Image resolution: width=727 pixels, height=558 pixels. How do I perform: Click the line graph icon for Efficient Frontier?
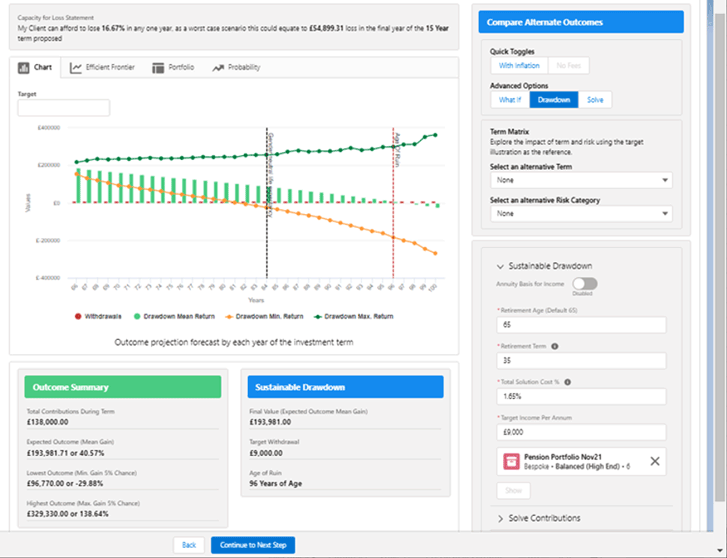[76, 68]
